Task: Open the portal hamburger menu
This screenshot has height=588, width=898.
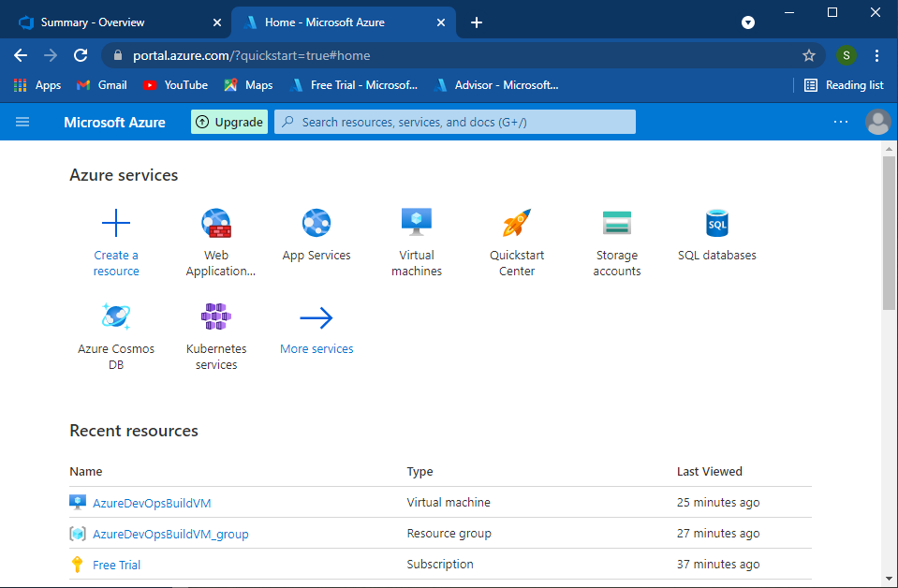Action: 22,122
